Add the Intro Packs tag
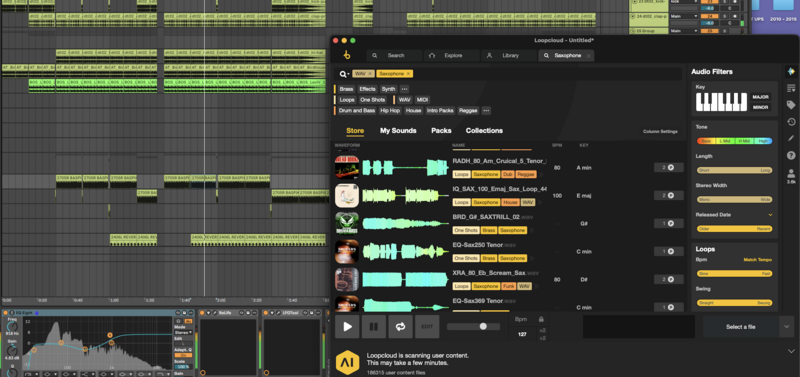This screenshot has height=377, width=800. pyautogui.click(x=440, y=111)
